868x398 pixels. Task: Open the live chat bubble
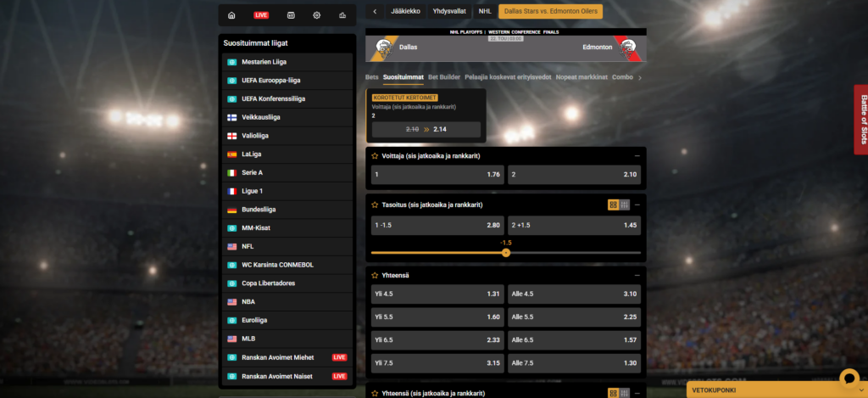pyautogui.click(x=849, y=378)
